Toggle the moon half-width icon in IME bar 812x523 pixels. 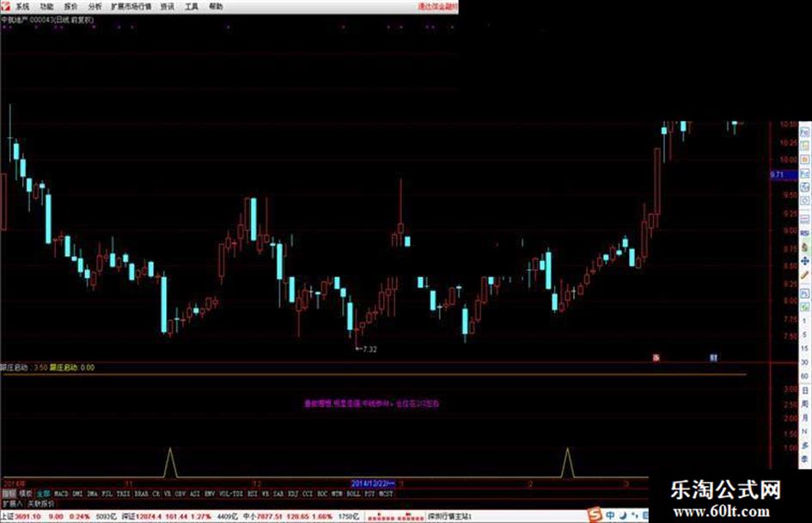(x=623, y=515)
